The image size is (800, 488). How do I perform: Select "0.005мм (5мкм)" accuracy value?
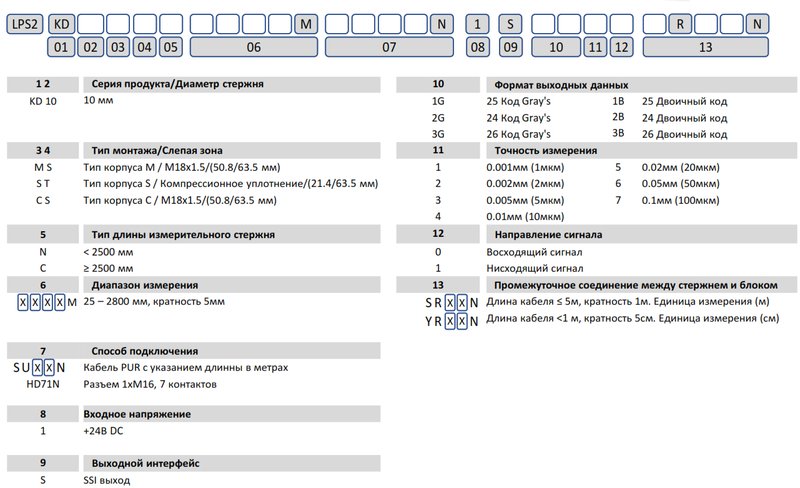click(525, 201)
